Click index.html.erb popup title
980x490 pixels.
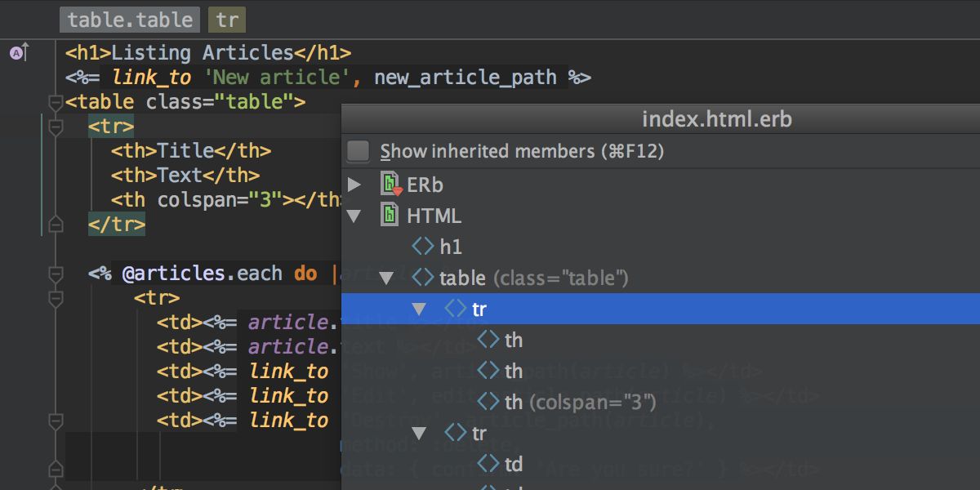[717, 120]
